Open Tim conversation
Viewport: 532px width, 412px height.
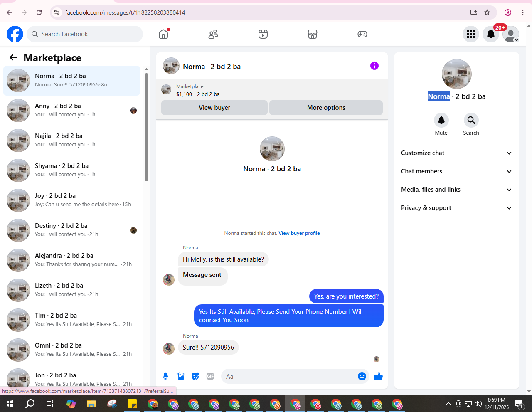(71, 320)
